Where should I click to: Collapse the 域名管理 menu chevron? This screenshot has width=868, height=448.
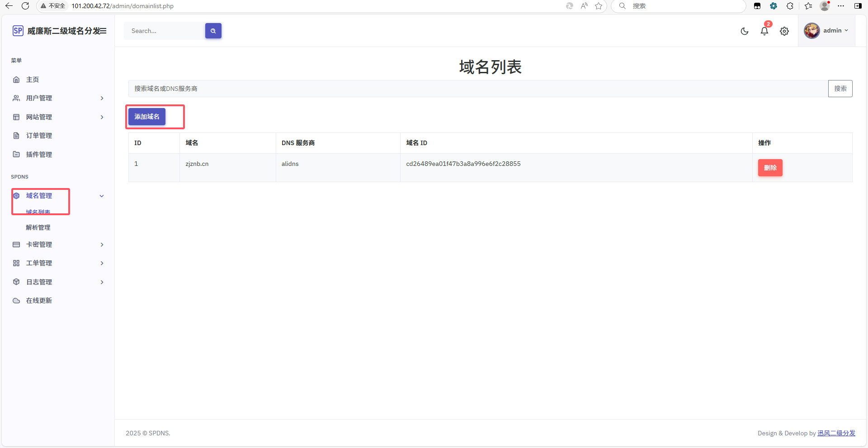[102, 196]
